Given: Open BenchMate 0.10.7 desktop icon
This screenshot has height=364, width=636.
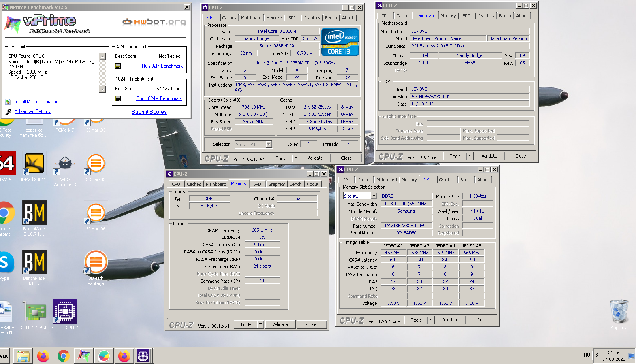Looking at the screenshot, I should [x=34, y=268].
